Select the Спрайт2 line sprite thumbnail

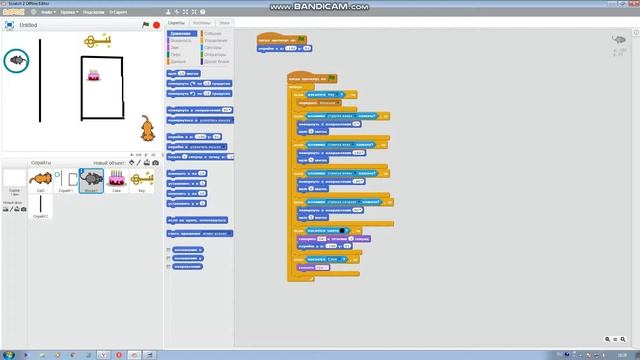40,207
